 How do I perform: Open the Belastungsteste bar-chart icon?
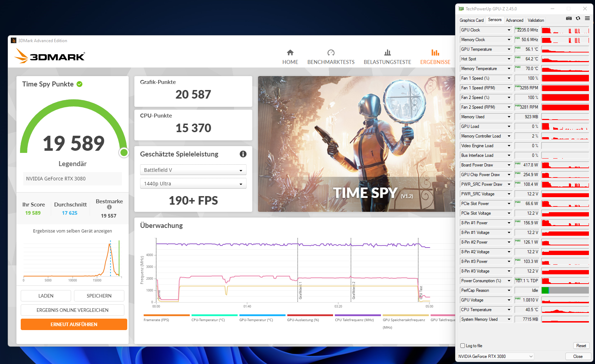[387, 53]
